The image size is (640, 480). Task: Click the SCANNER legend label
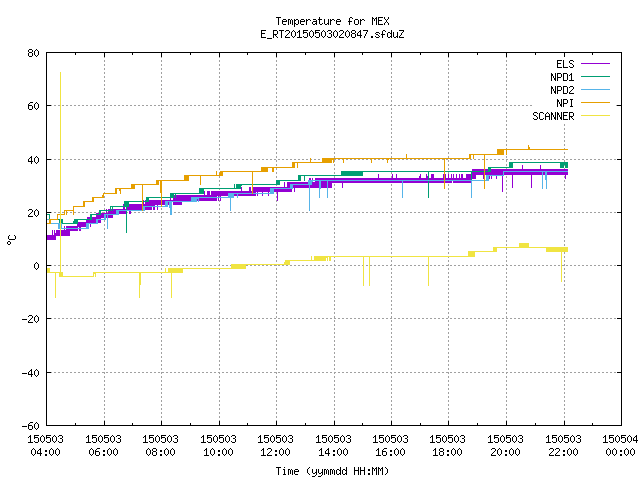[553, 116]
